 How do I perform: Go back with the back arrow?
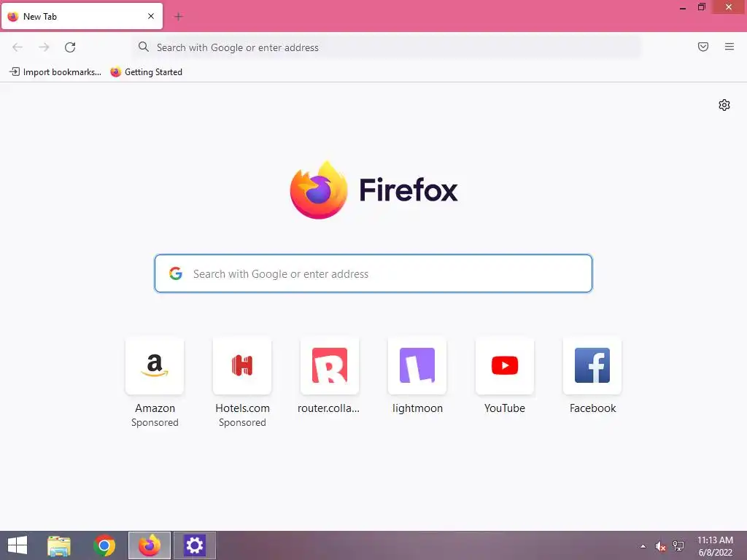pos(18,47)
